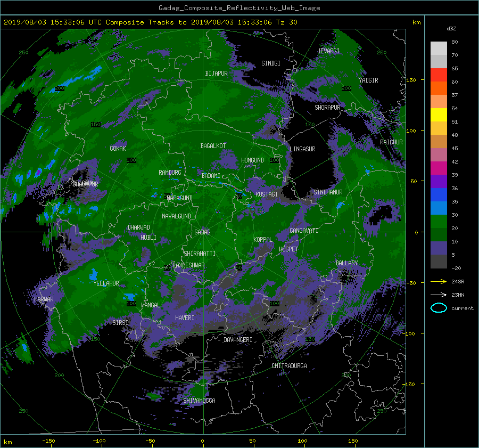Click the cyan current-track ellipse icon
The width and height of the screenshot is (479, 448).
(x=439, y=308)
